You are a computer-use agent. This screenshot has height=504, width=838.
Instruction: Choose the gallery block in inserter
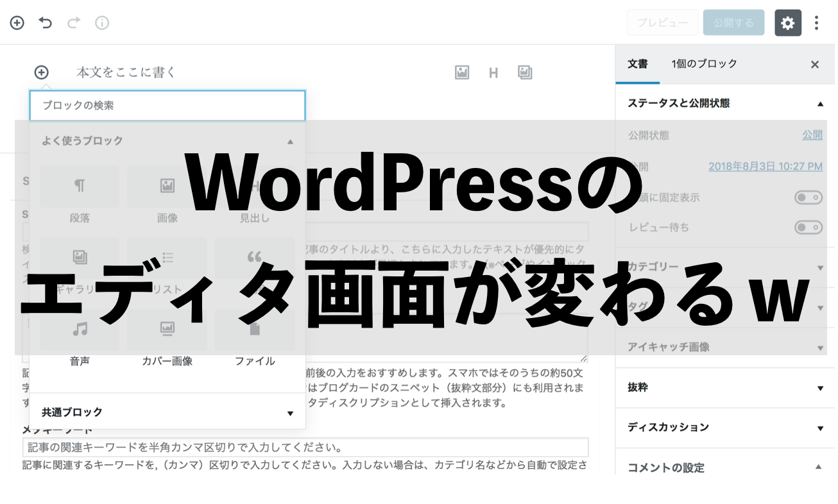tap(80, 267)
